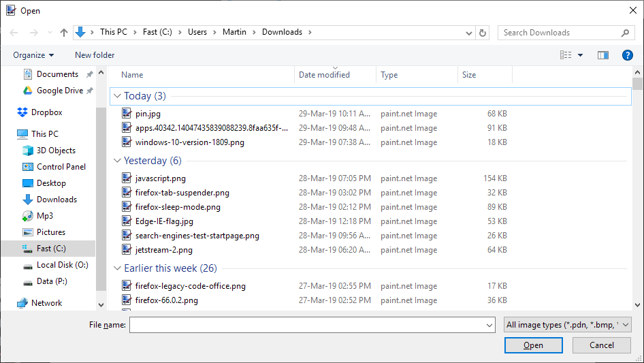This screenshot has height=363, width=644.
Task: Open 3D Objects folder in sidebar
Action: pyautogui.click(x=56, y=151)
